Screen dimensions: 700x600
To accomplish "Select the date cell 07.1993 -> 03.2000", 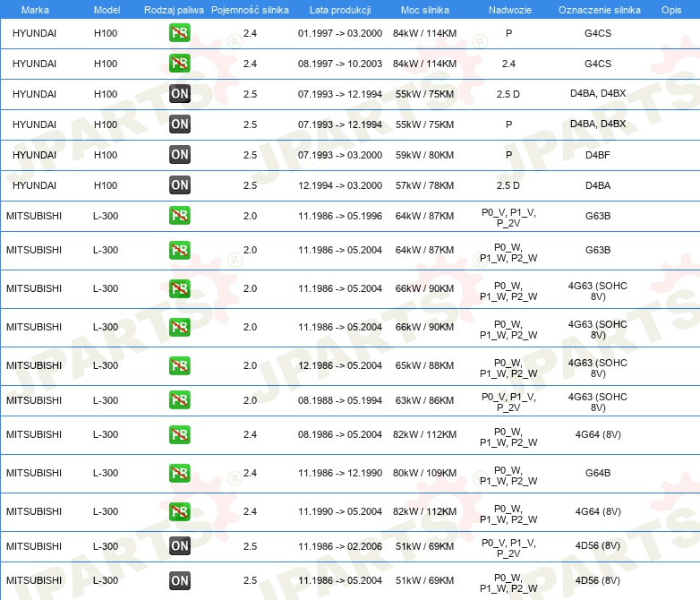I will pyautogui.click(x=340, y=155).
